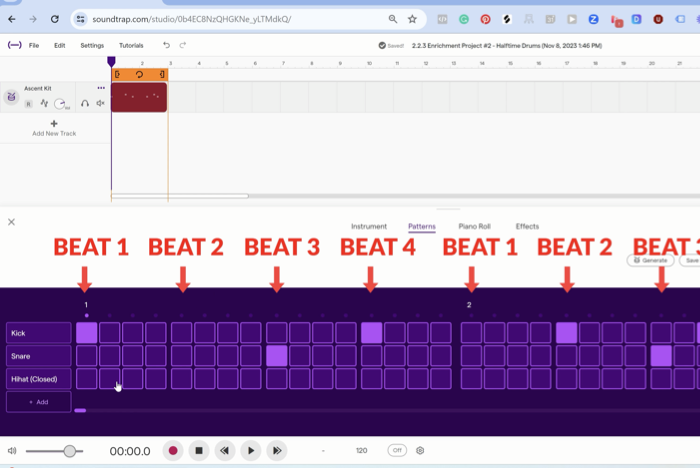This screenshot has height=468, width=700.
Task: Solo the Ascent Kit track with headphones icon
Action: pyautogui.click(x=85, y=103)
